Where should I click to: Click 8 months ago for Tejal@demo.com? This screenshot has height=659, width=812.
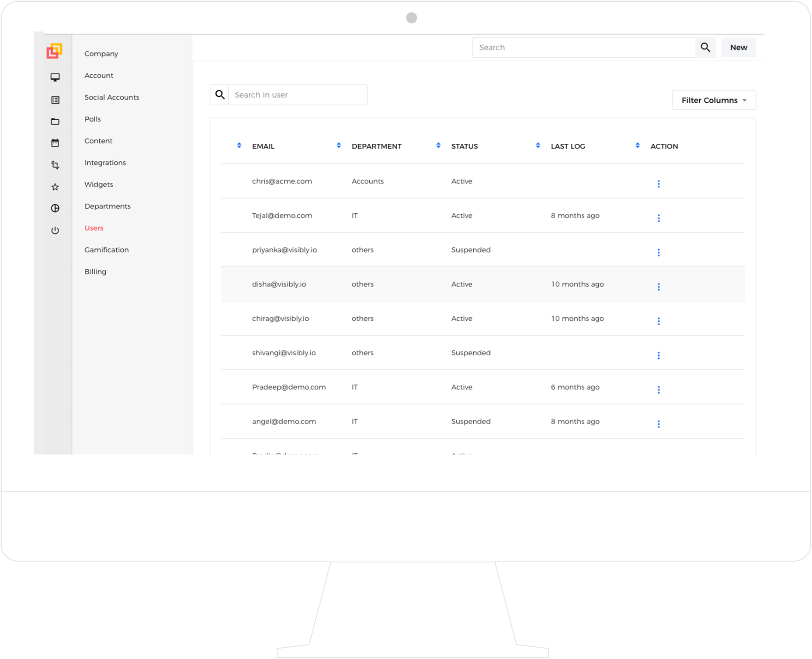pyautogui.click(x=575, y=215)
